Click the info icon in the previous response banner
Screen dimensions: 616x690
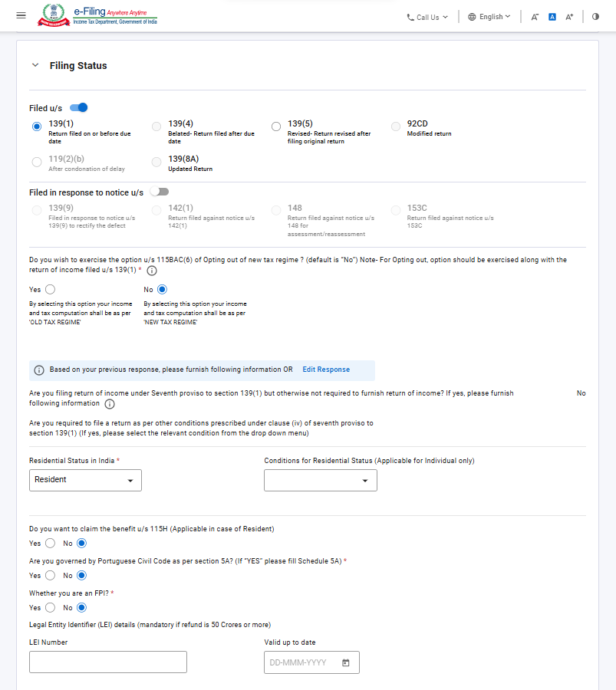tap(39, 370)
